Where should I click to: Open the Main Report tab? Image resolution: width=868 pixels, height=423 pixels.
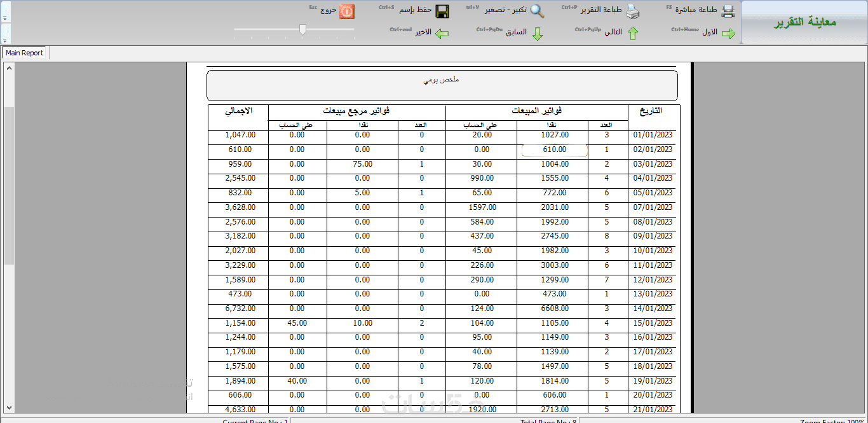25,53
